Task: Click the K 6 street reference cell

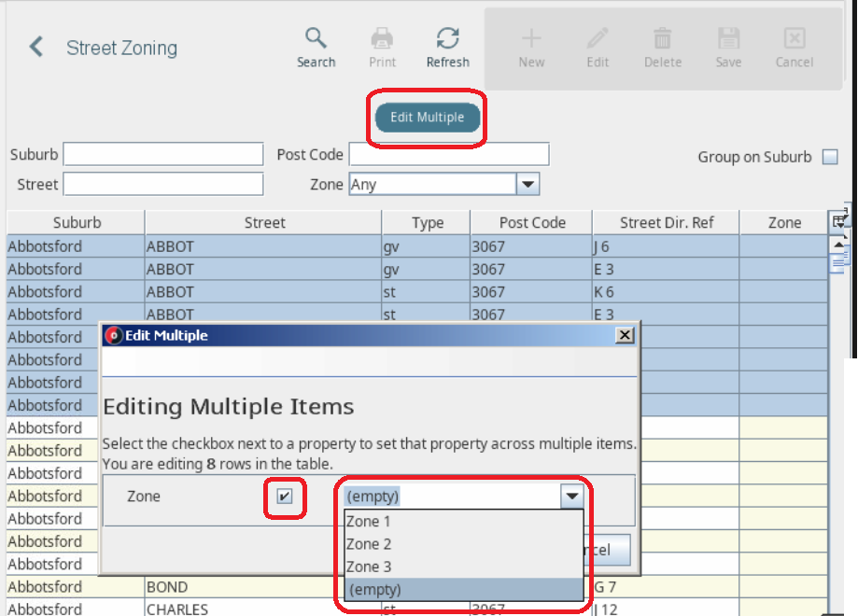Action: (x=666, y=292)
